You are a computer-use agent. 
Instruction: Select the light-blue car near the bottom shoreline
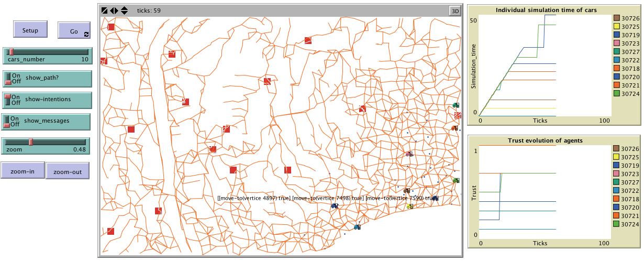point(357,227)
